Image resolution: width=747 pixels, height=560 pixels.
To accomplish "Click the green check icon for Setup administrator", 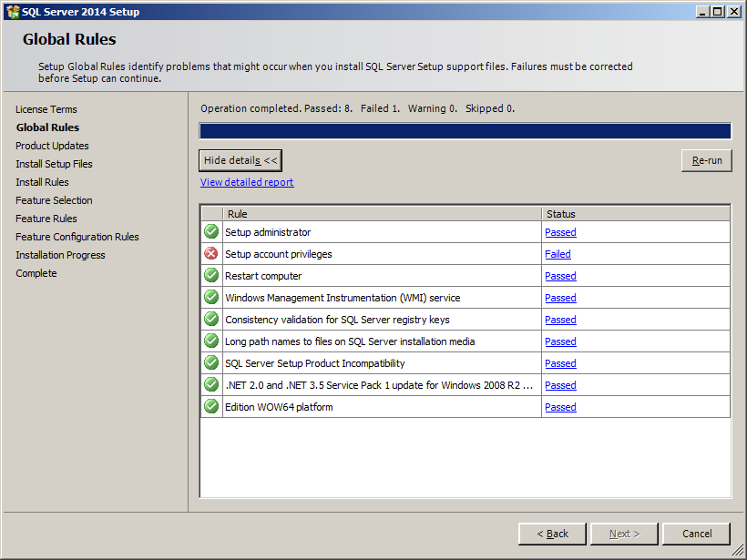I will click(x=211, y=231).
